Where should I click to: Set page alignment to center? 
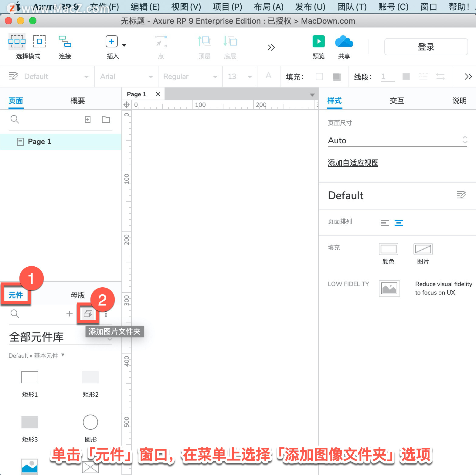point(399,223)
